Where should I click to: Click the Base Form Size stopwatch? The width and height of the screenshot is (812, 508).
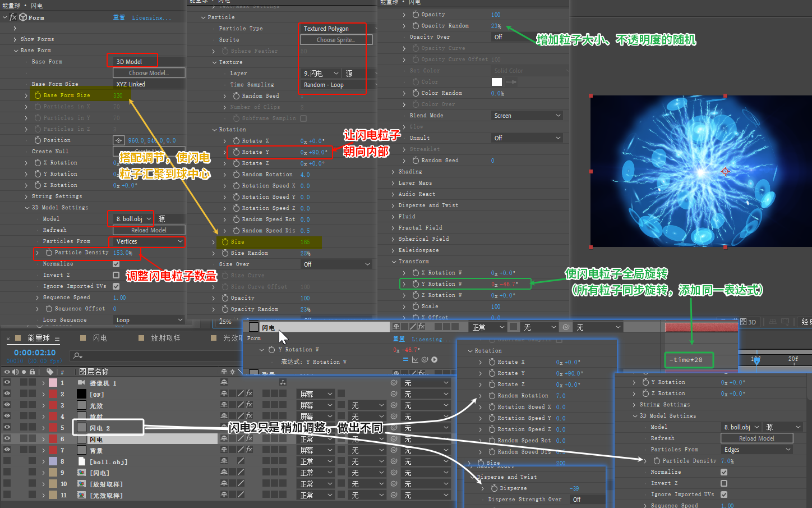pos(38,95)
